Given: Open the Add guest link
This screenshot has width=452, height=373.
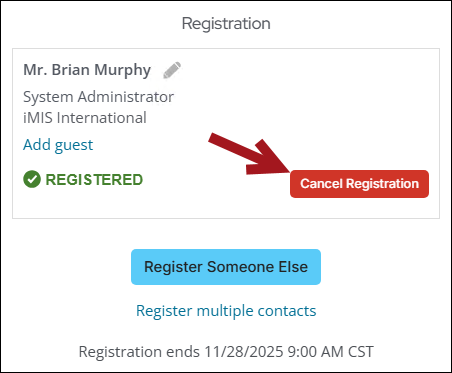Looking at the screenshot, I should tap(58, 145).
